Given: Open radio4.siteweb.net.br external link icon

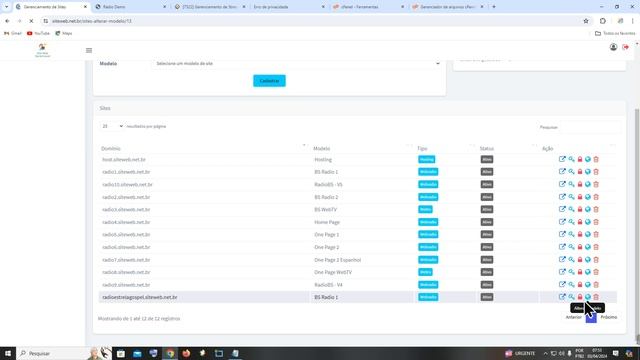Looking at the screenshot, I should click(562, 222).
